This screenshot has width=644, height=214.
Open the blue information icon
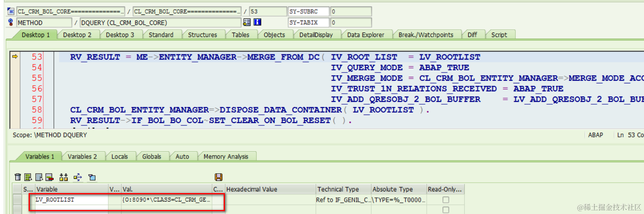pos(257,22)
